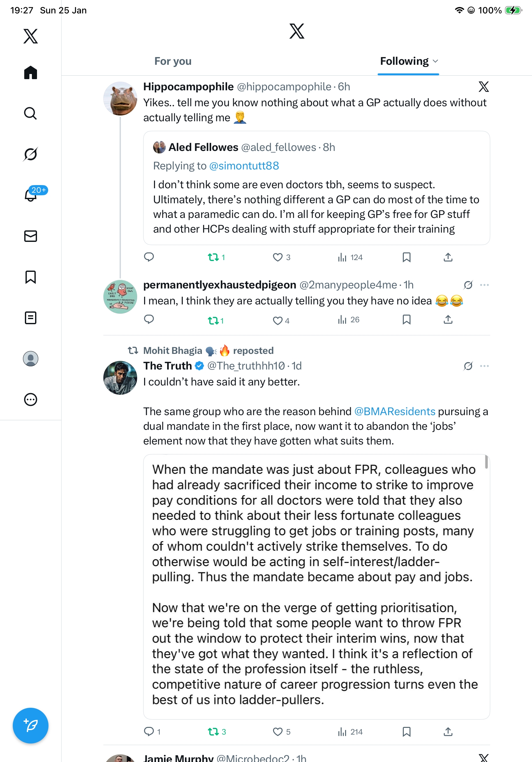Expand the Following feed chevron
Image resolution: width=532 pixels, height=762 pixels.
coord(435,61)
